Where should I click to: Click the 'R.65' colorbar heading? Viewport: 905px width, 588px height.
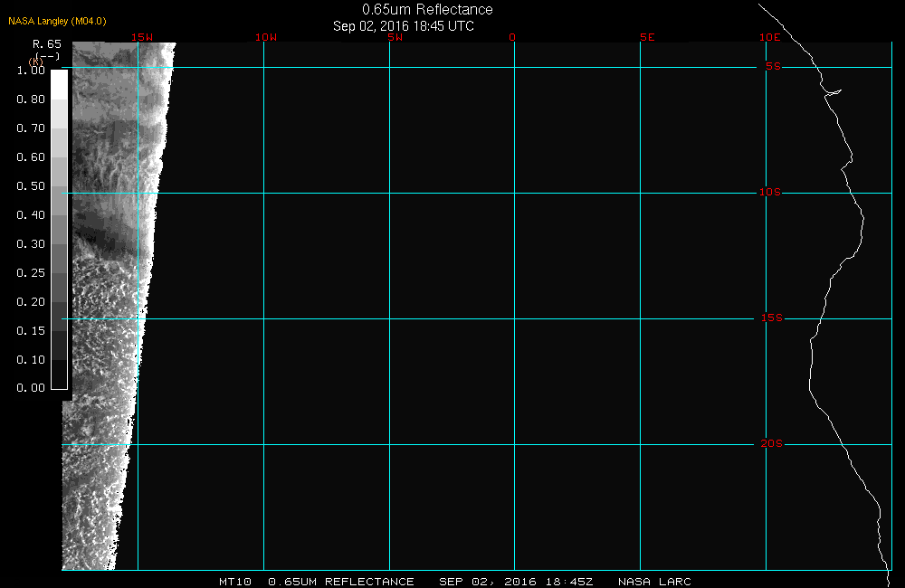tap(47, 44)
